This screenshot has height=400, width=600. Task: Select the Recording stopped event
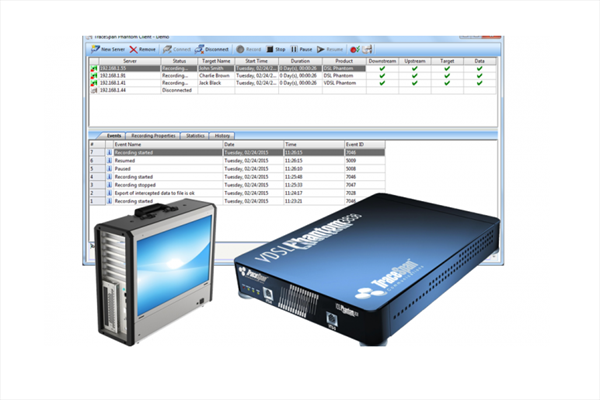coord(237,185)
